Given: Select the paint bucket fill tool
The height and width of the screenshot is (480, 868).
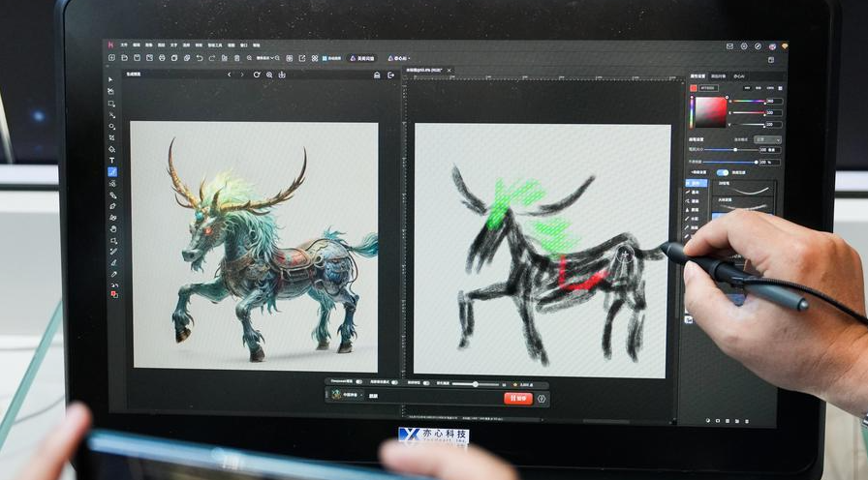Looking at the screenshot, I should (x=111, y=149).
